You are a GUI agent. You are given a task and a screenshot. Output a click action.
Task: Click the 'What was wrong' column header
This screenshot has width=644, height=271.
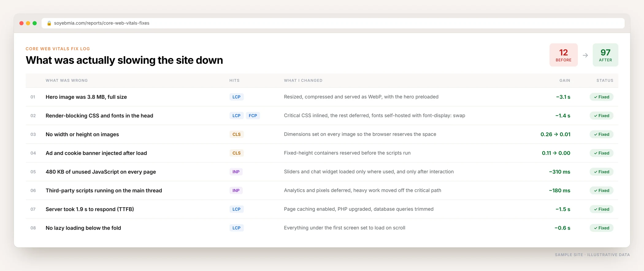coord(67,80)
